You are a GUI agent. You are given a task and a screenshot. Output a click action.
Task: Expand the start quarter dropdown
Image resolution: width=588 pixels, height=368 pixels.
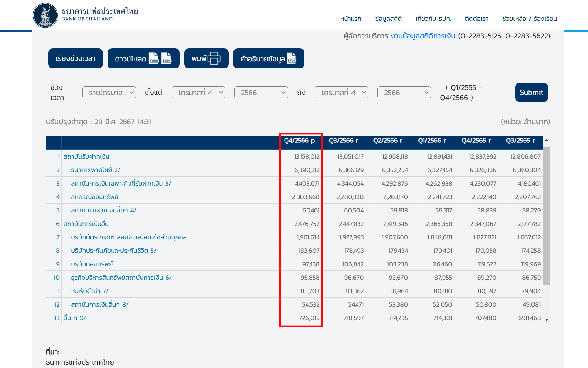click(198, 93)
